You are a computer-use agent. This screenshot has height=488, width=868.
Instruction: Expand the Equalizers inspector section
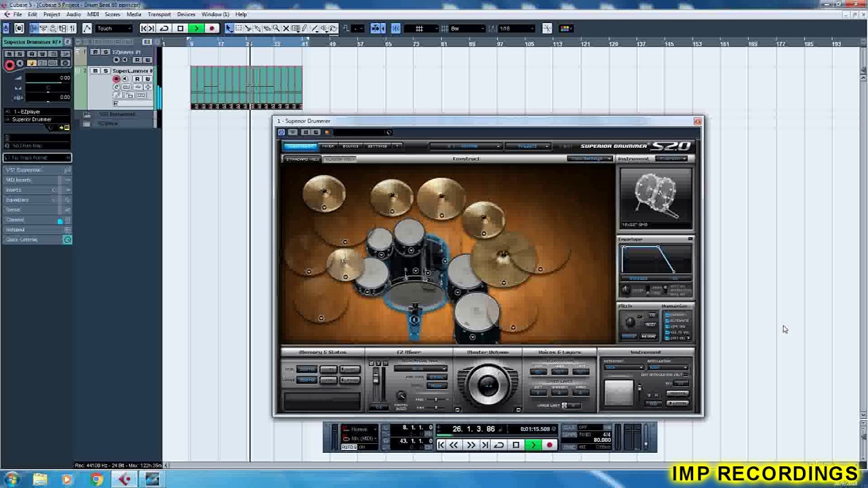click(x=37, y=200)
